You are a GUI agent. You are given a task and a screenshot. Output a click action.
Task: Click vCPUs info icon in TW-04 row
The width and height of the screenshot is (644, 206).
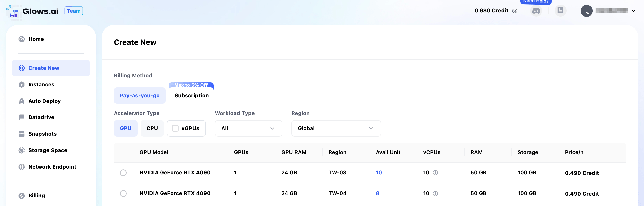(x=435, y=194)
